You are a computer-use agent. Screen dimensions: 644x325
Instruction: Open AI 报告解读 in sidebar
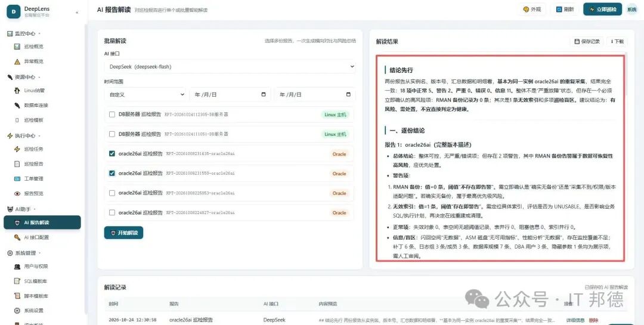(42, 222)
